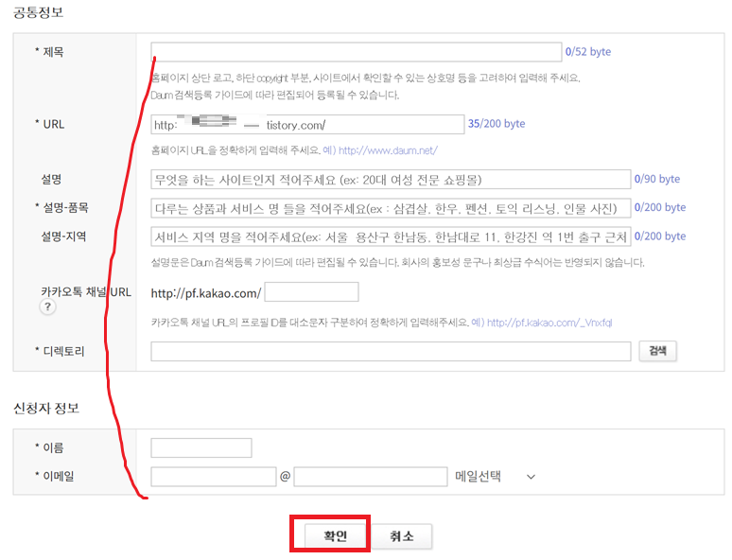Focus the pf.kakao.com profile ID input
Viewport: 732px width, 560px height.
coord(311,292)
